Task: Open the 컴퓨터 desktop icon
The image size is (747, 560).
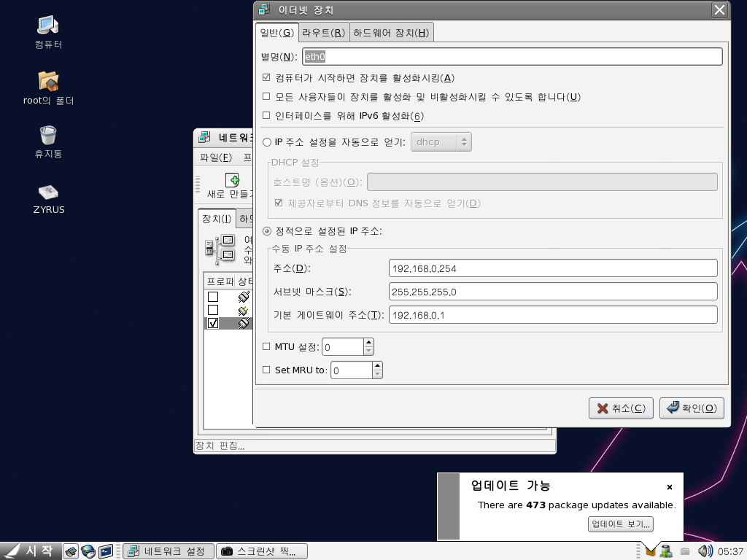Action: coord(48,26)
